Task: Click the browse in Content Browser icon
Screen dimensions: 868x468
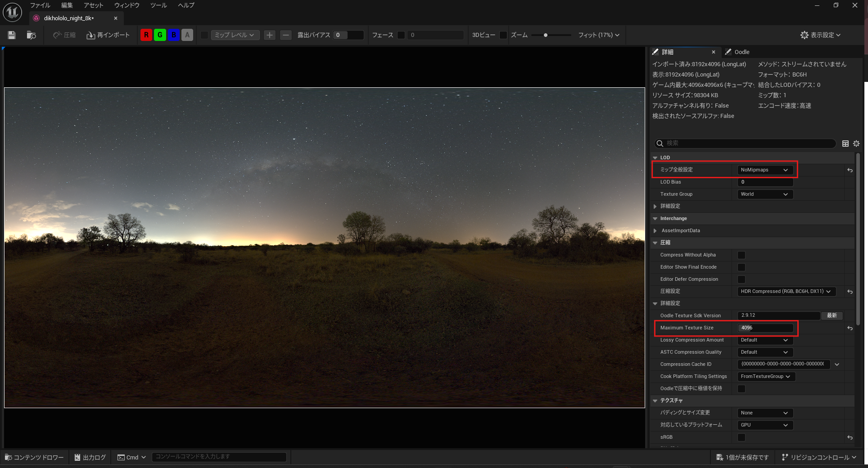Action: tap(31, 35)
